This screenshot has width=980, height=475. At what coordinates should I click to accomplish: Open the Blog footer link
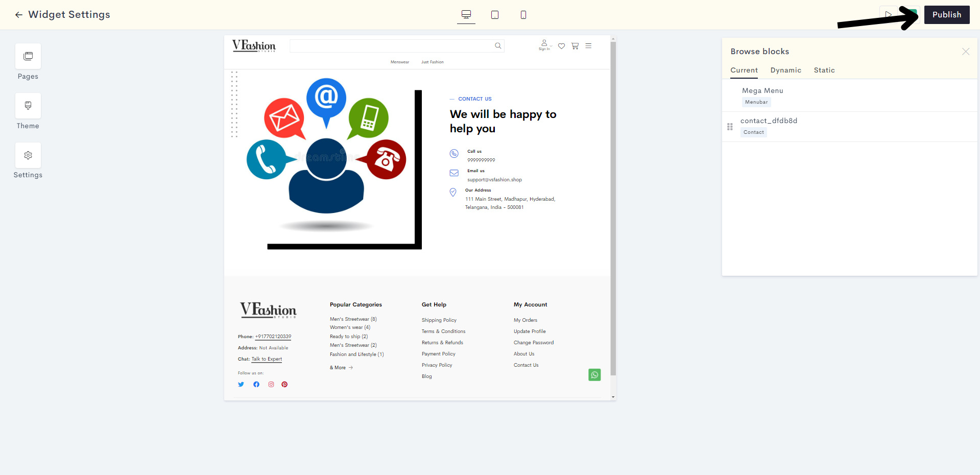[x=427, y=376]
